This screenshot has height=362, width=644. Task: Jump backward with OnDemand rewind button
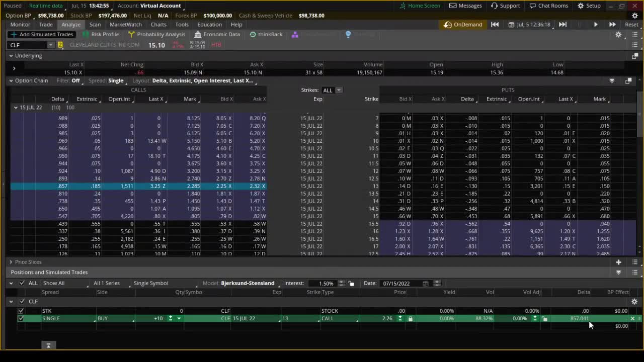pyautogui.click(x=495, y=25)
